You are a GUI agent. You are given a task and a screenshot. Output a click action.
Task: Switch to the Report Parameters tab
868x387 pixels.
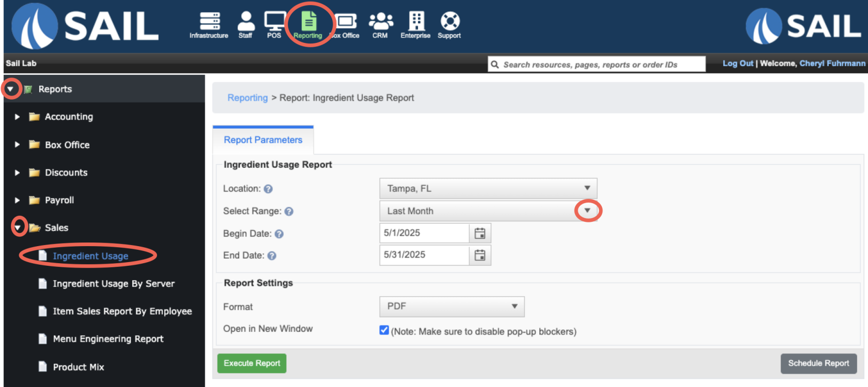tap(263, 140)
